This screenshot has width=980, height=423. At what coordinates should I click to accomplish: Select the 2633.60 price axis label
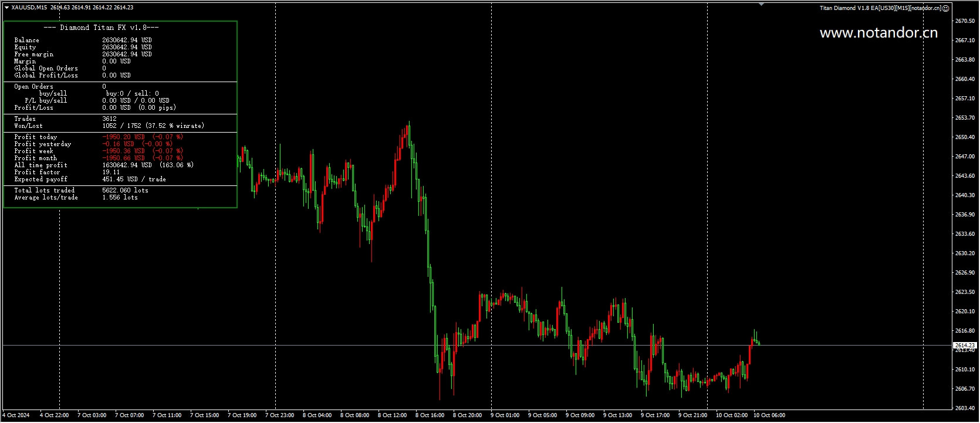coord(965,234)
